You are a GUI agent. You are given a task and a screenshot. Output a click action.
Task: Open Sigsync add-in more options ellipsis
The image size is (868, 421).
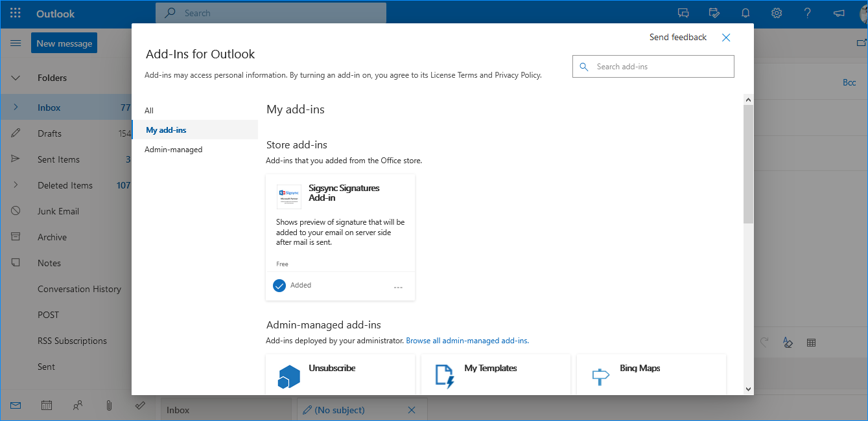pyautogui.click(x=398, y=287)
